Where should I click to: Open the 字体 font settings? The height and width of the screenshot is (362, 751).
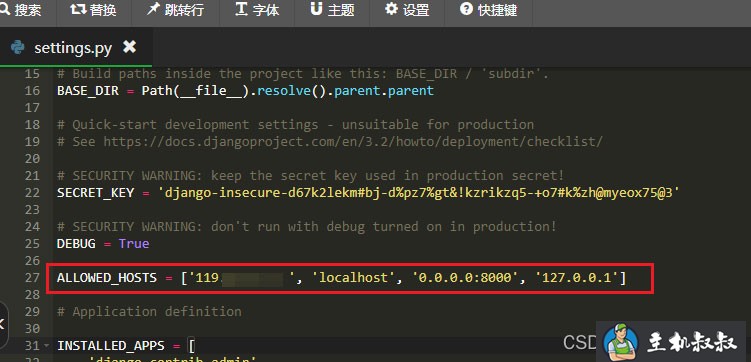[x=257, y=10]
